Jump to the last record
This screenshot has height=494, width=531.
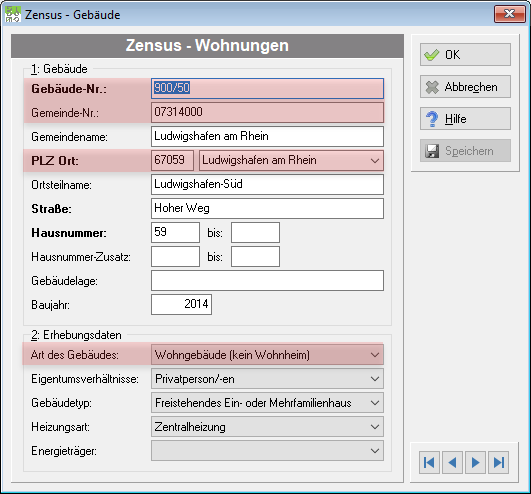[x=498, y=462]
